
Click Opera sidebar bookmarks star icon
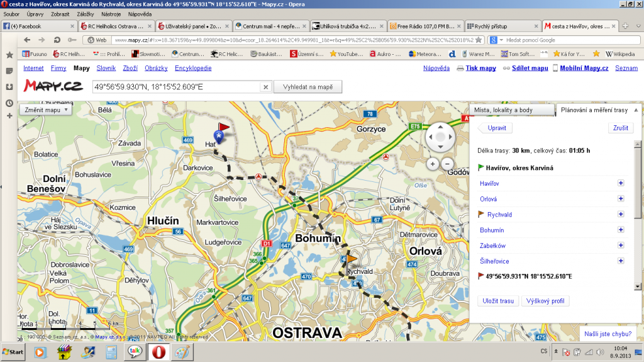point(9,55)
